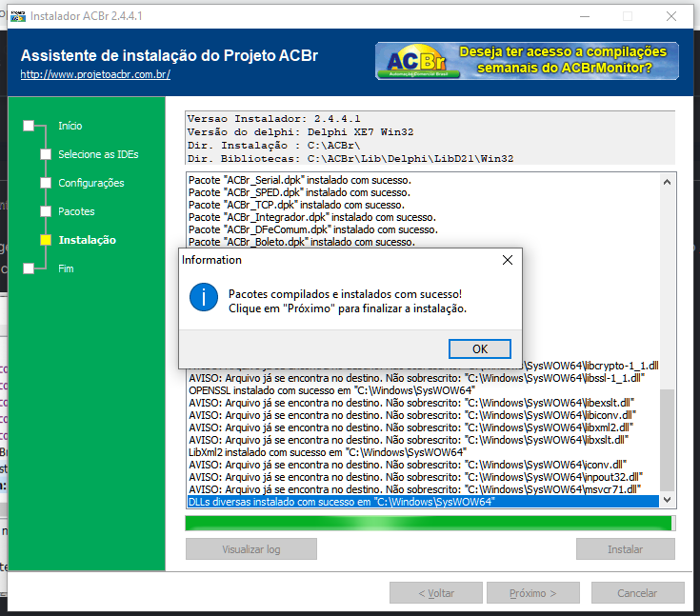Click the installer icon in title bar
This screenshot has width=700, height=616.
(x=18, y=16)
